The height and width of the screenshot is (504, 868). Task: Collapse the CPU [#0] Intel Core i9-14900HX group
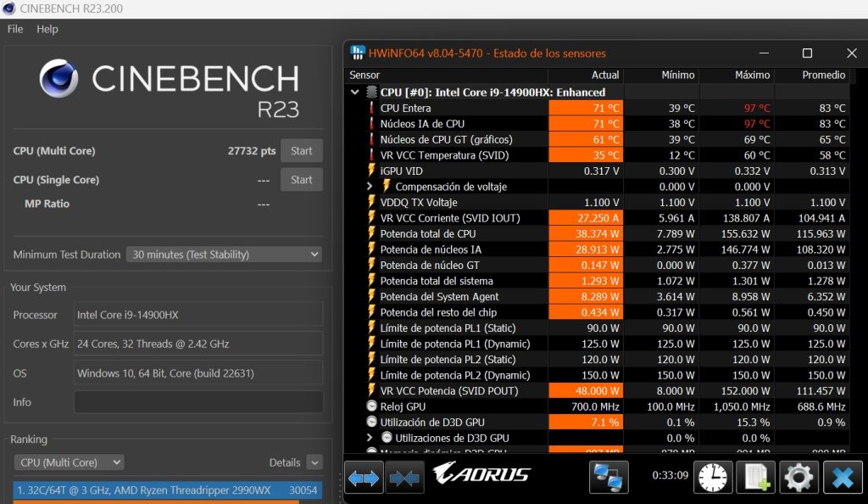click(355, 92)
